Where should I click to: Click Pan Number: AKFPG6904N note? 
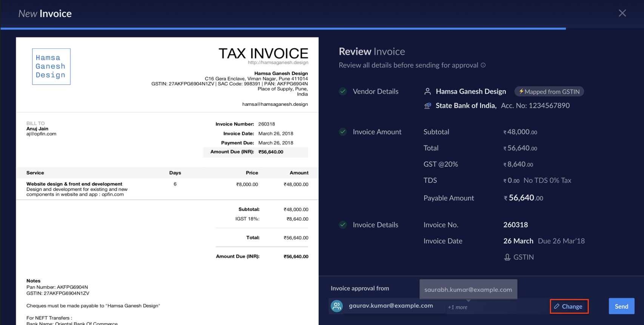point(57,287)
